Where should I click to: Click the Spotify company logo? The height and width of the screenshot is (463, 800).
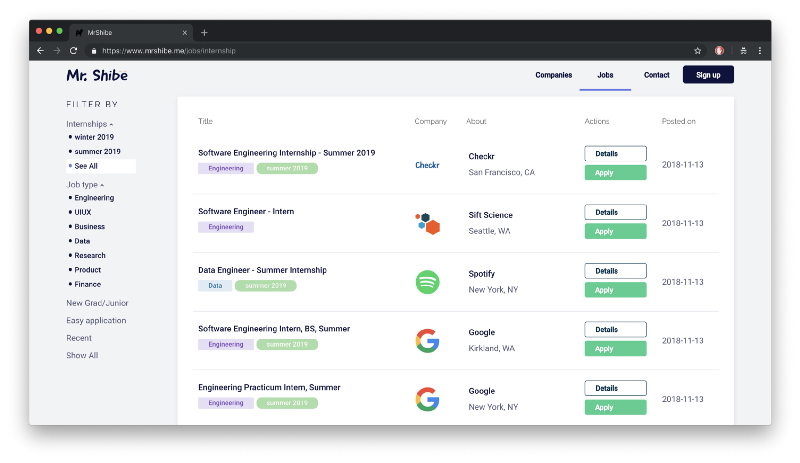(428, 282)
